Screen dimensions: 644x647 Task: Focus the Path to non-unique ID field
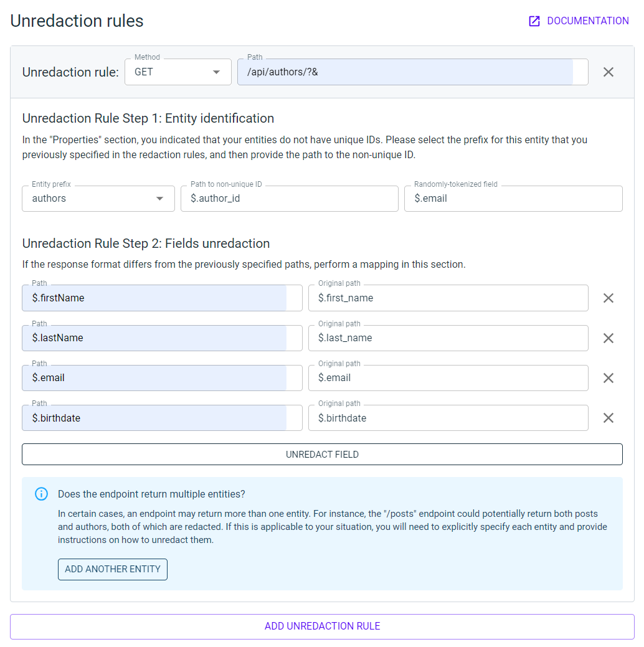[290, 199]
